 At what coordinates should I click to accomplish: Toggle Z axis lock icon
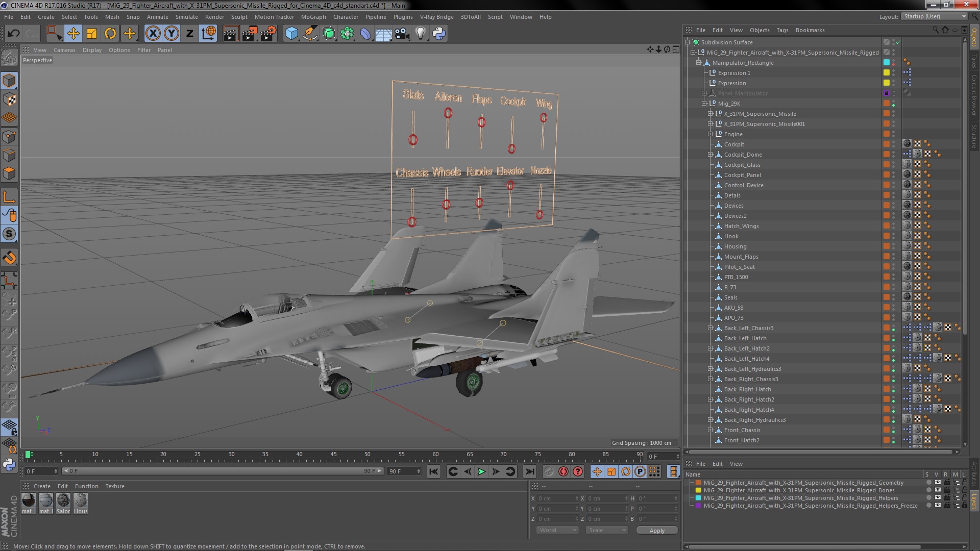189,34
